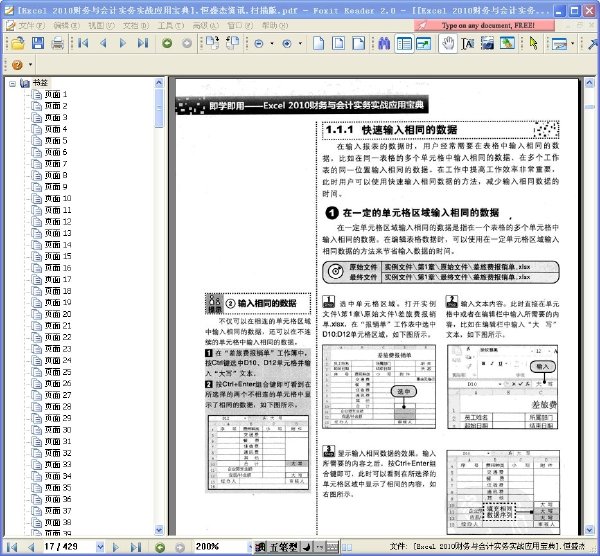This screenshot has height=556, width=600.
Task: Go to next page in top toolbar
Action: click(x=122, y=43)
